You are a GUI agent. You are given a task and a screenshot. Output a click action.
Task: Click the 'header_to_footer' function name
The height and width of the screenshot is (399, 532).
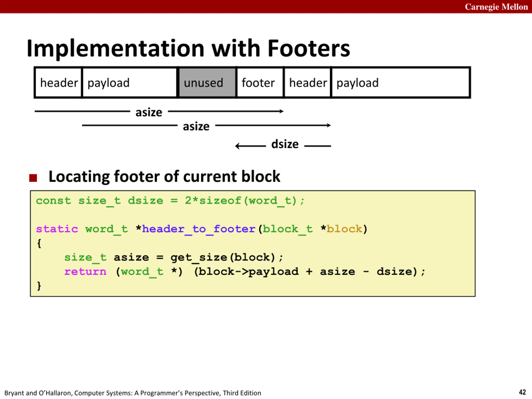[x=199, y=229]
